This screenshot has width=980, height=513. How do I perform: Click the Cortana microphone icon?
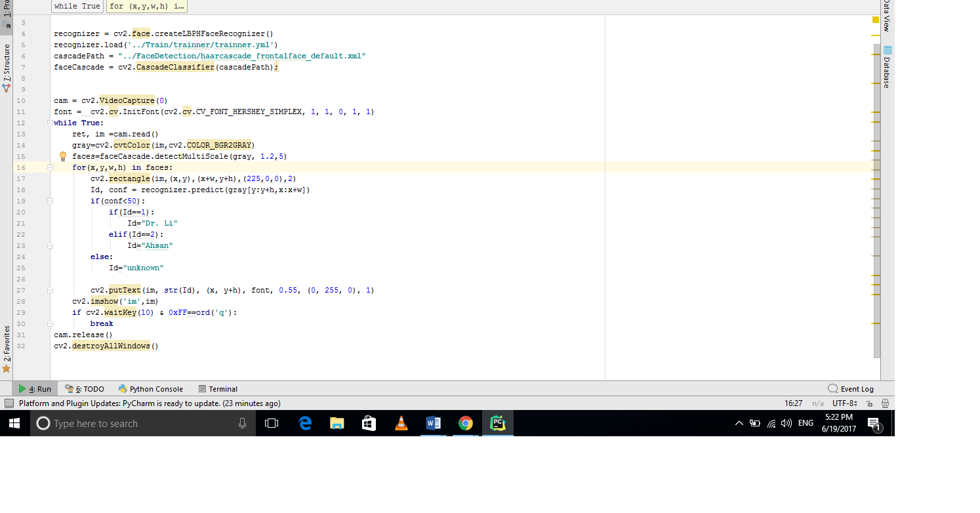point(242,423)
